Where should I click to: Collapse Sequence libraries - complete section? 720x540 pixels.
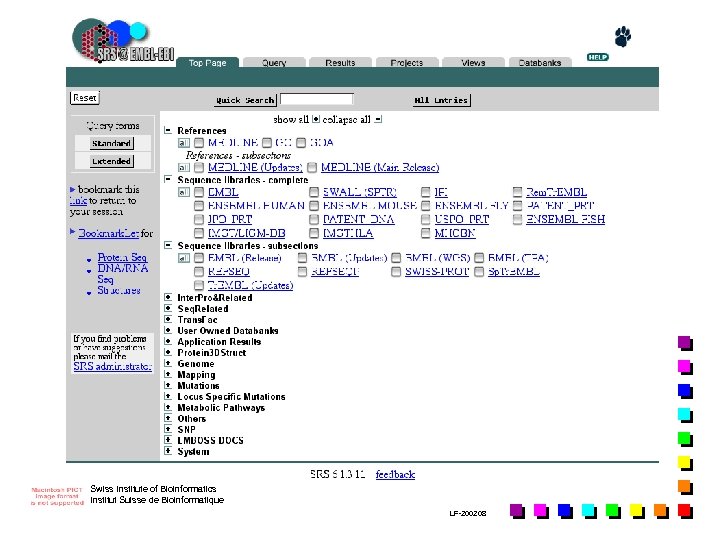point(168,180)
